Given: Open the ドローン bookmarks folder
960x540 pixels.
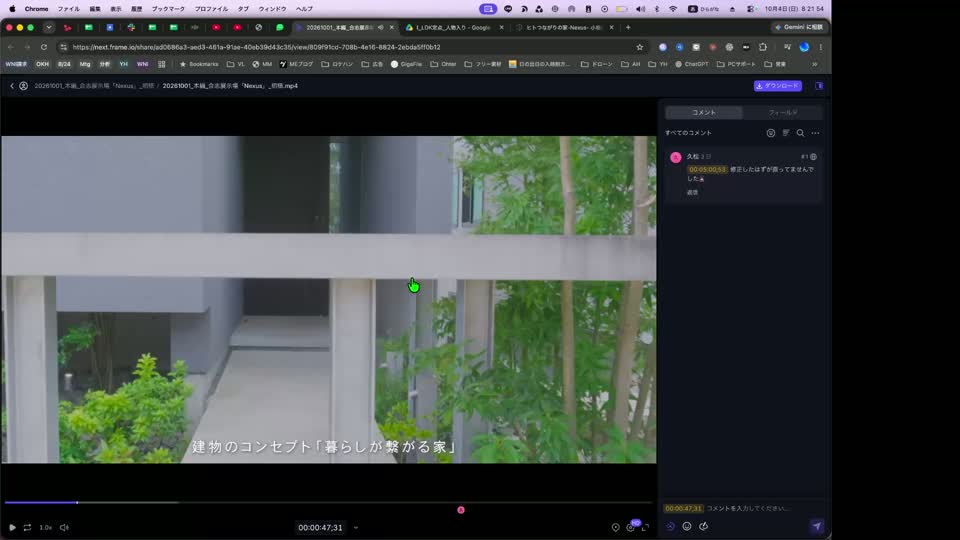Looking at the screenshot, I should coord(596,64).
